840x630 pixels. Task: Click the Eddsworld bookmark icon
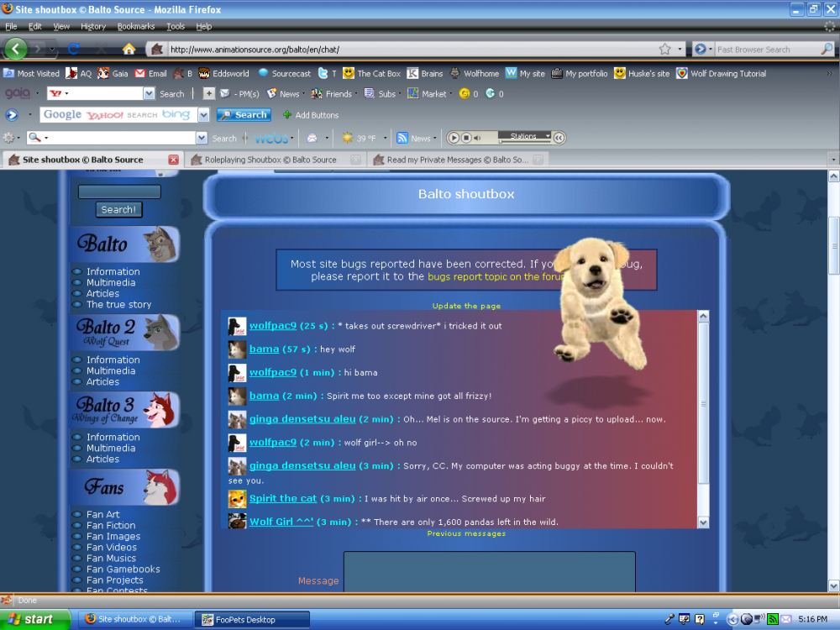(x=203, y=73)
